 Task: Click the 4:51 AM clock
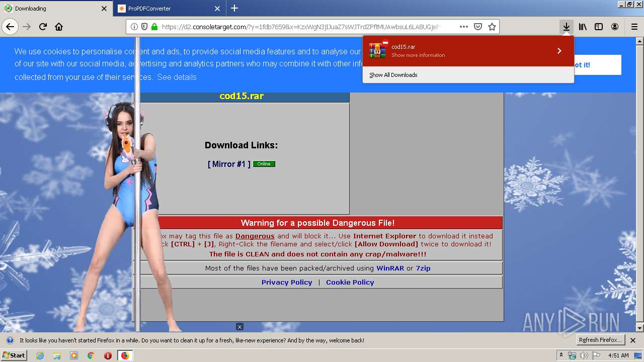point(618,355)
